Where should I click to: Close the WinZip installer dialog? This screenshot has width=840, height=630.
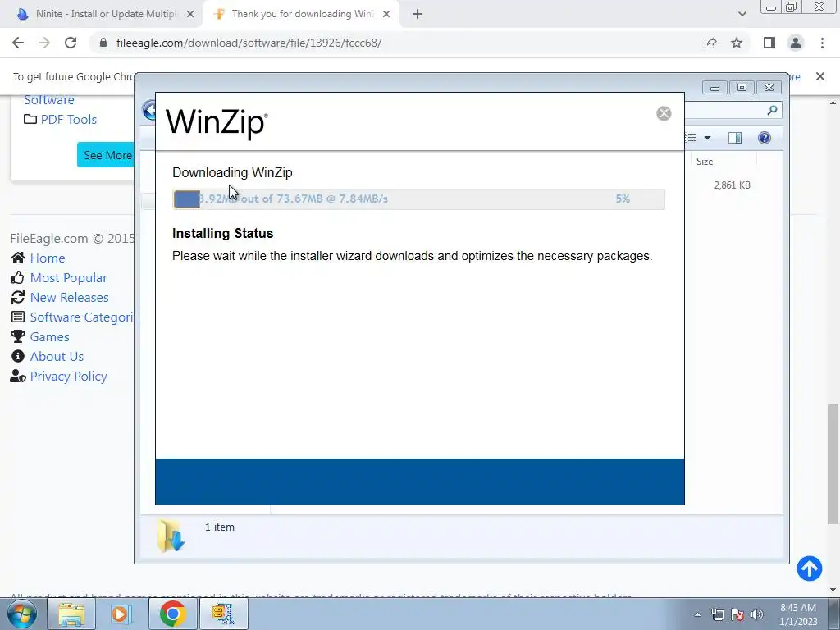click(x=663, y=113)
